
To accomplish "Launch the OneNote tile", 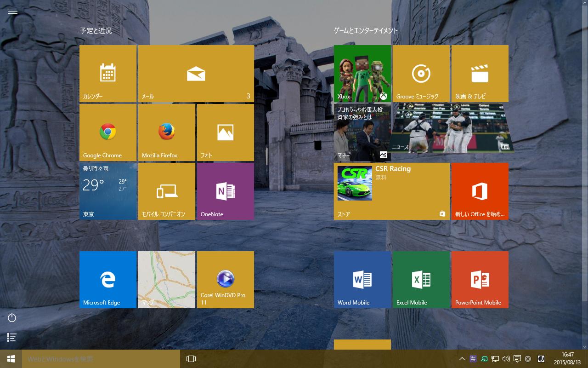I will 226,191.
